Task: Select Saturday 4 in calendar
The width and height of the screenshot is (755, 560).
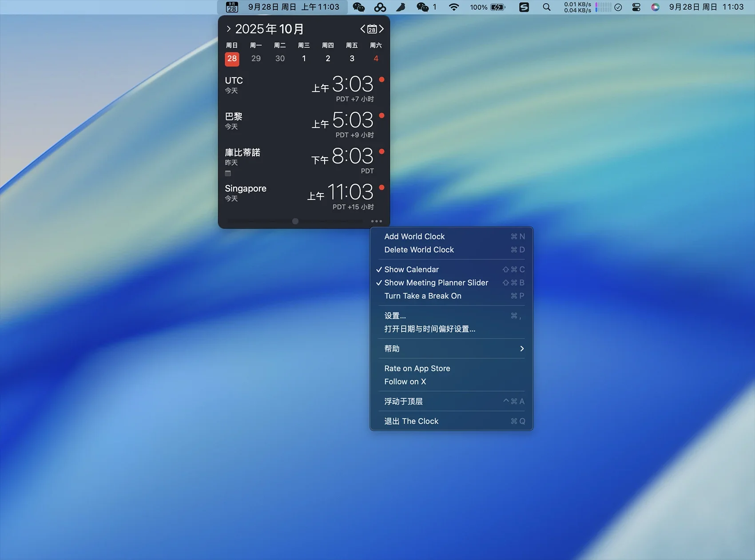Action: (376, 59)
